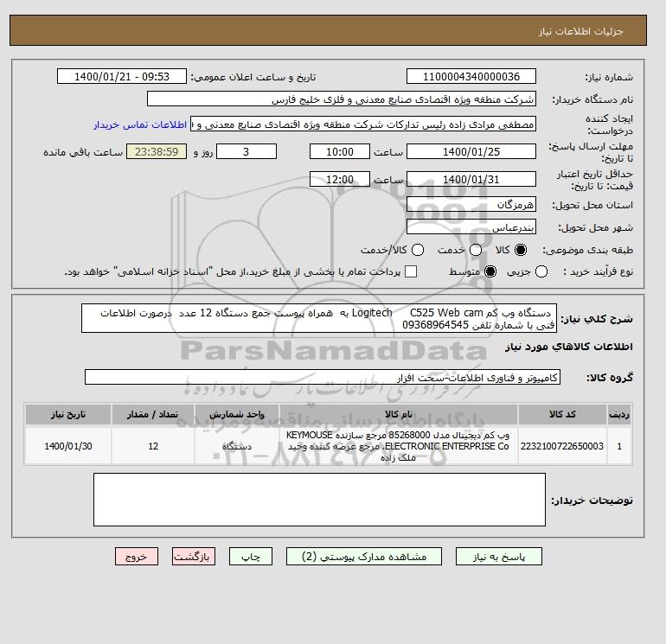Click the واحد شمارش column header
The height and width of the screenshot is (644, 666).
(x=237, y=414)
